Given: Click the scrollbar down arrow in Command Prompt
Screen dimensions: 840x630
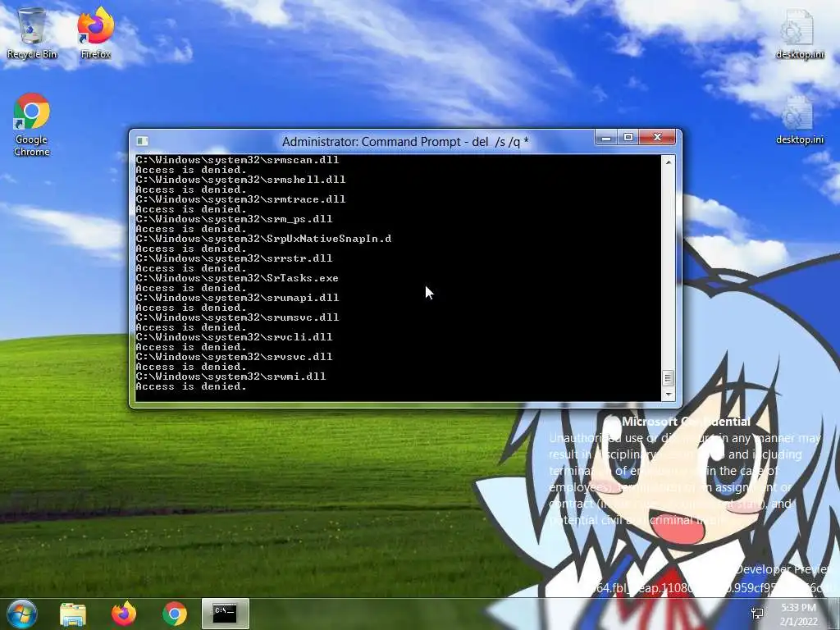Looking at the screenshot, I should pyautogui.click(x=668, y=395).
